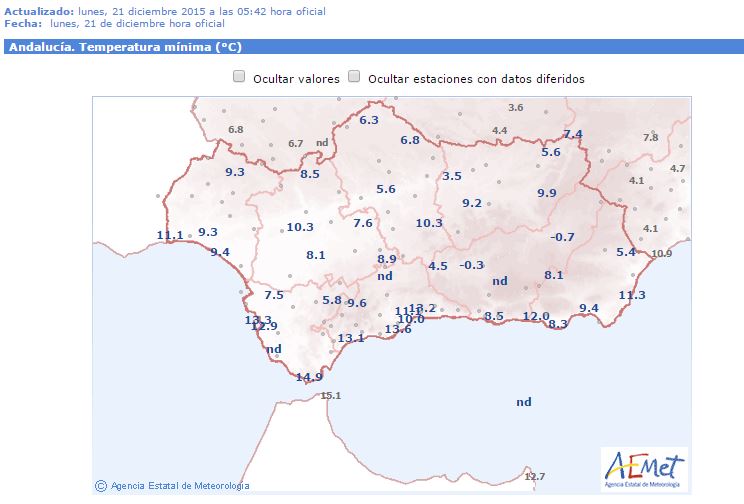
Task: Tick Ocultar estaciones con datos diferidos checkbox
Action: [354, 77]
